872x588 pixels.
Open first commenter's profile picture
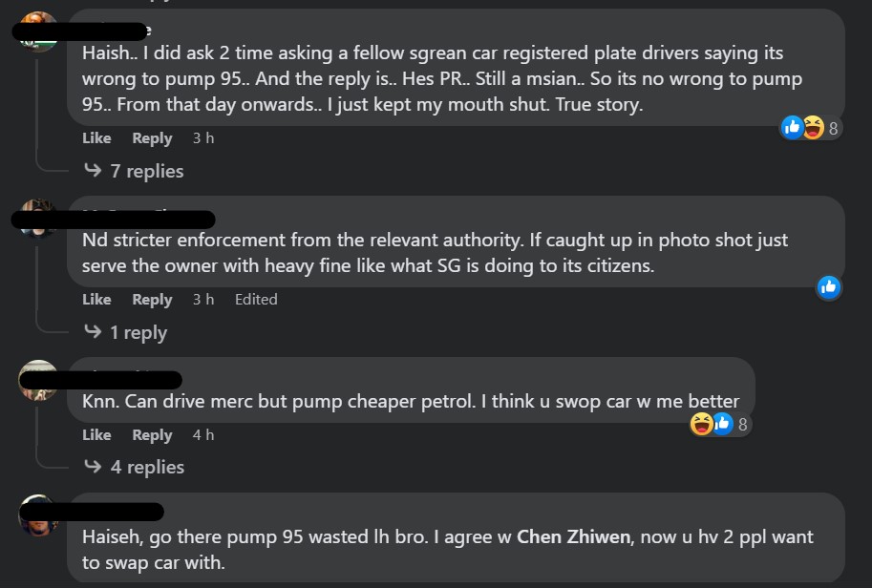click(x=39, y=31)
